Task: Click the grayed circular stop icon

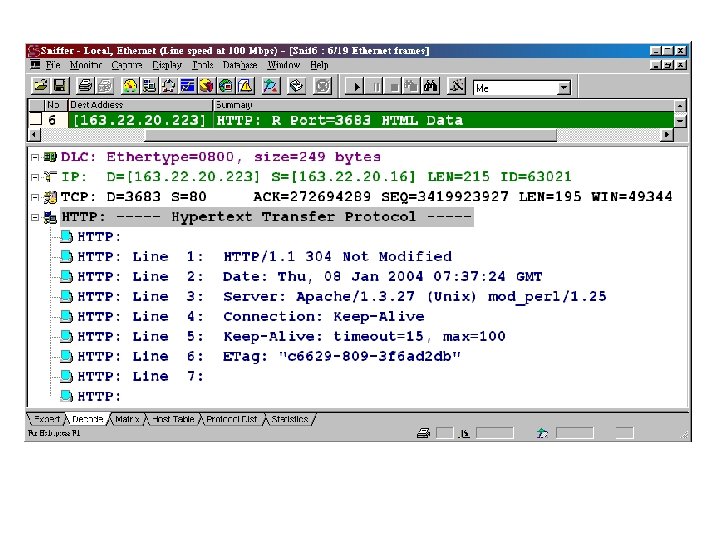Action: (x=322, y=86)
